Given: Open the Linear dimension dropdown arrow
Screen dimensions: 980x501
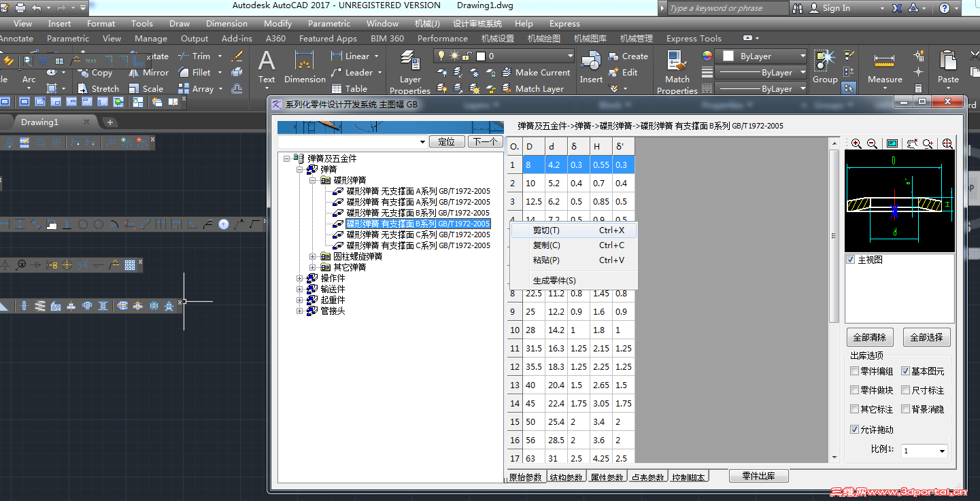Looking at the screenshot, I should pyautogui.click(x=377, y=56).
